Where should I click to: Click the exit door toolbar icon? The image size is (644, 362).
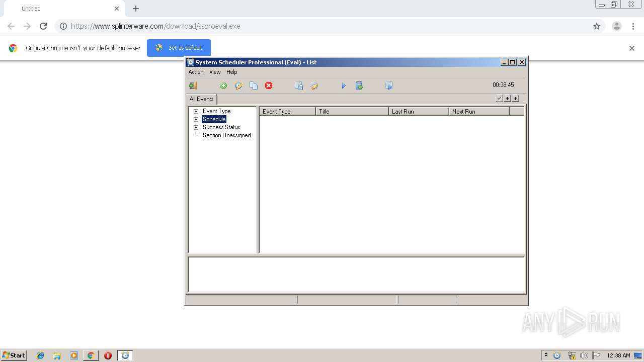(x=193, y=85)
